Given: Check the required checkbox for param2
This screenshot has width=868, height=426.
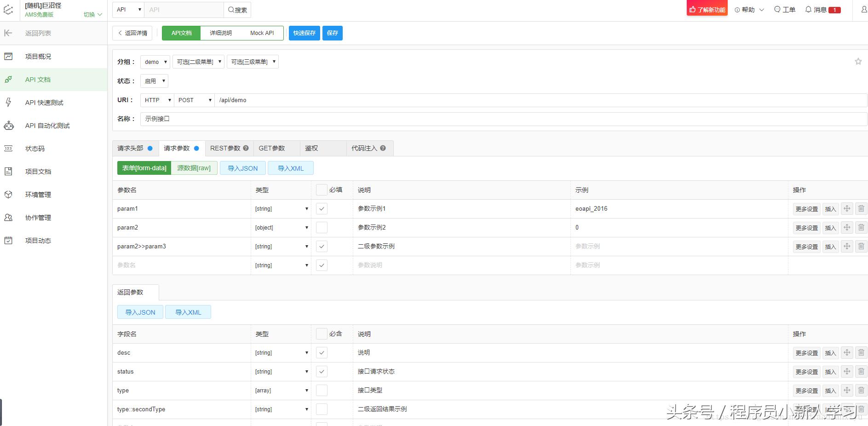Looking at the screenshot, I should pos(322,228).
